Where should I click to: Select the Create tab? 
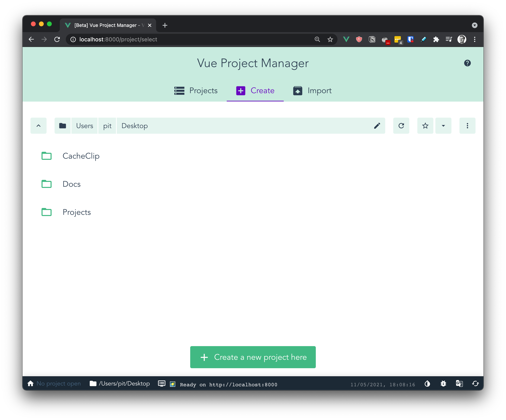(x=255, y=91)
